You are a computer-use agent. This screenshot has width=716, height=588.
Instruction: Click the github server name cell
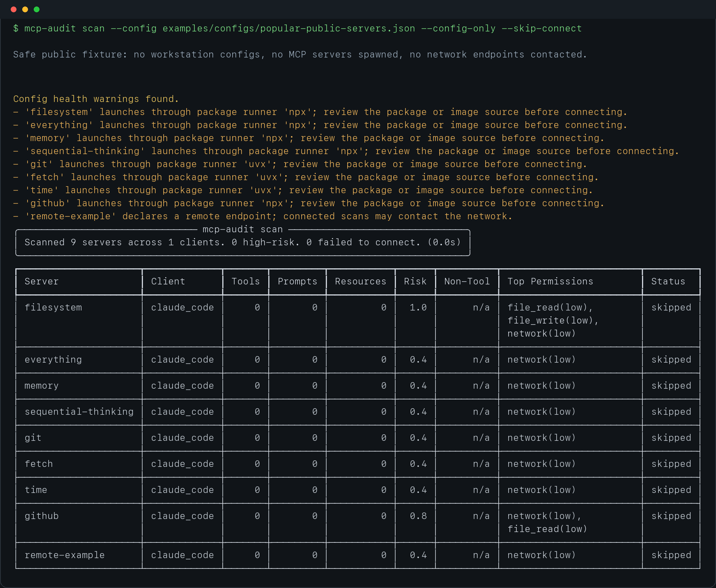41,516
